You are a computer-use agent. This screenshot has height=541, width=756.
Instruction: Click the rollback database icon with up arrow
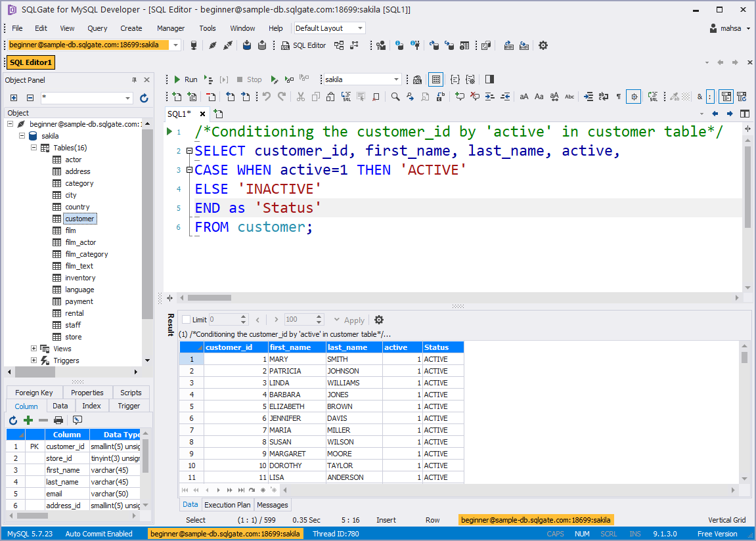(x=262, y=45)
